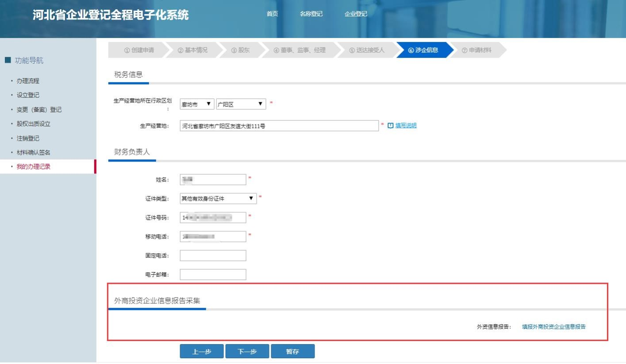Click 首页 in the top navigation
The width and height of the screenshot is (626, 364).
pyautogui.click(x=272, y=14)
